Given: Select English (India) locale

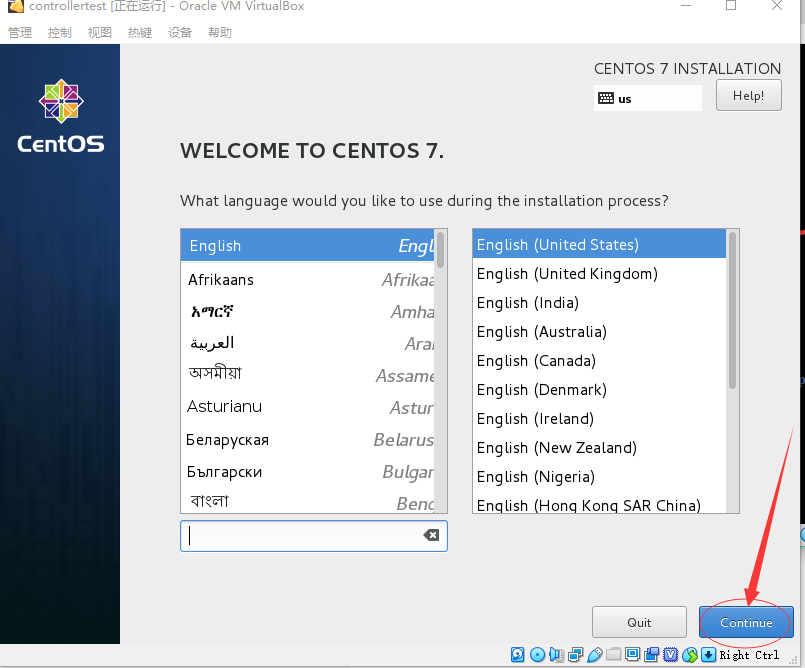Looking at the screenshot, I should pos(599,302).
